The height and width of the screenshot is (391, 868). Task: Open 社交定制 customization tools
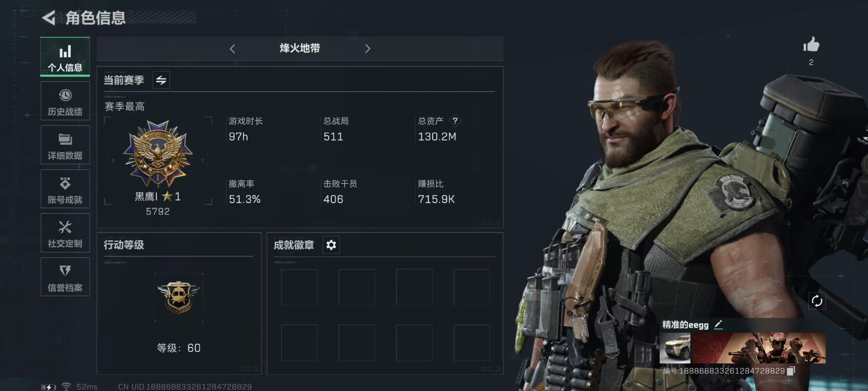[65, 233]
